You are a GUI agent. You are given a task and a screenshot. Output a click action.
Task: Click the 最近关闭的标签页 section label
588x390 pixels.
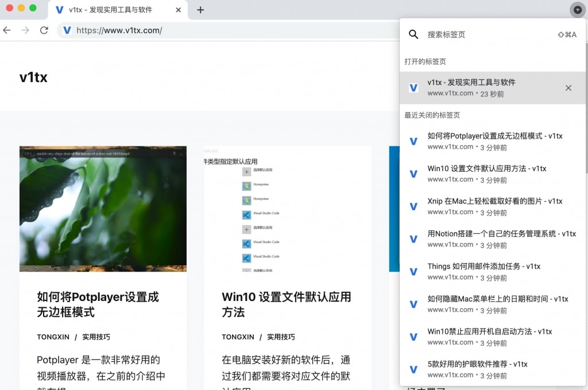click(x=432, y=115)
